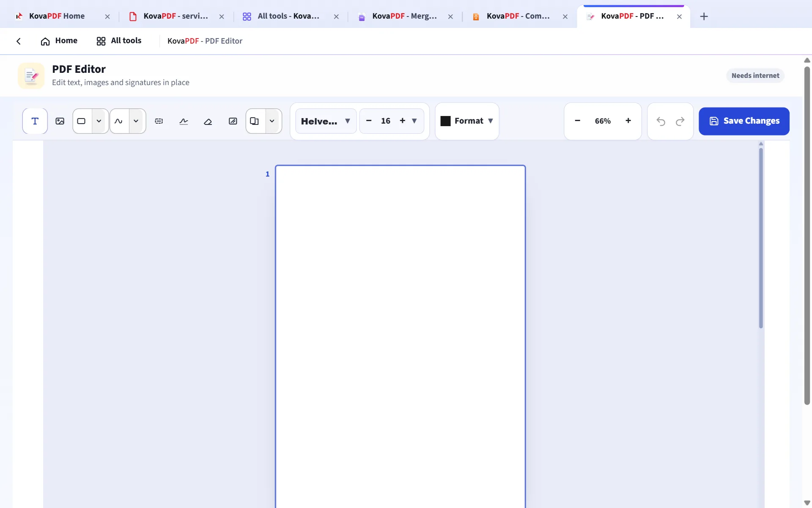The height and width of the screenshot is (508, 812).
Task: Close the KovaPDF Home tab
Action: (x=107, y=17)
